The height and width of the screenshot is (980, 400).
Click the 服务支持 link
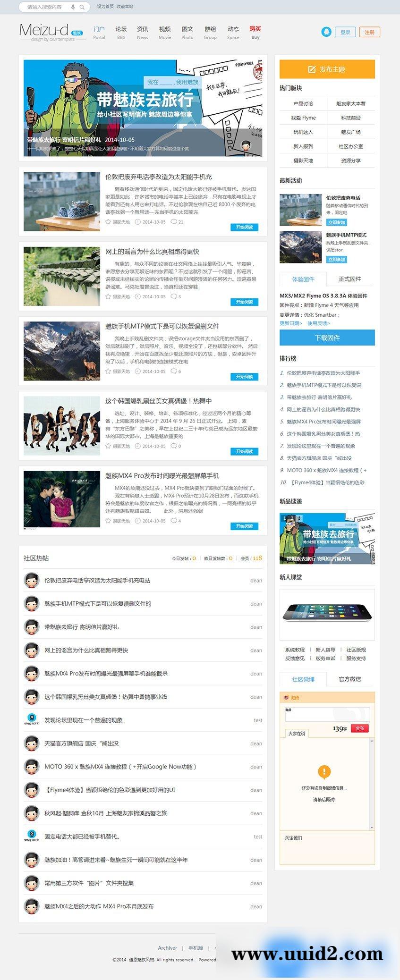[x=356, y=658]
